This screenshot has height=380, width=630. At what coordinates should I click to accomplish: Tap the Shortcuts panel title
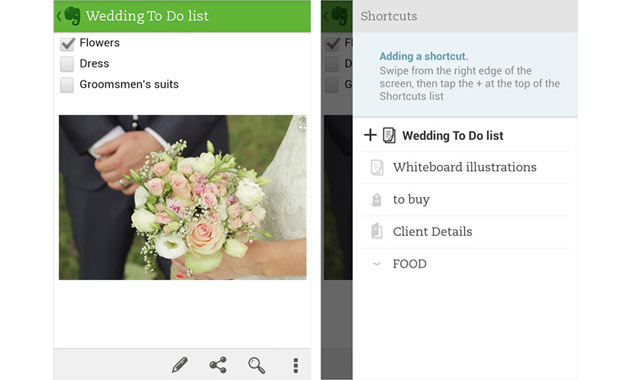pos(389,16)
